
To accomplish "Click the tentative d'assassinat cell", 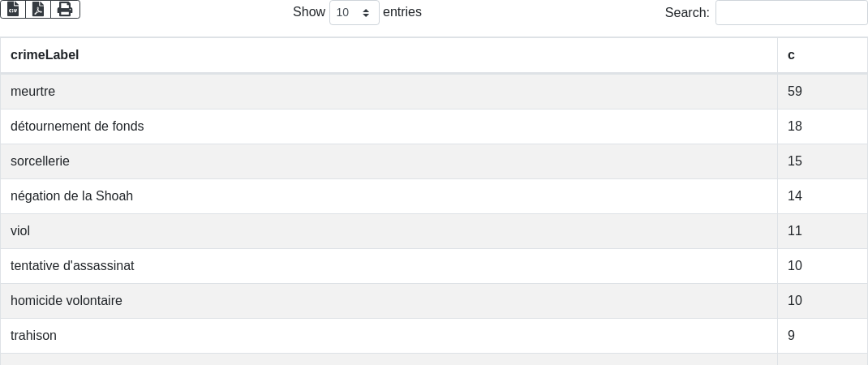I will click(72, 266).
